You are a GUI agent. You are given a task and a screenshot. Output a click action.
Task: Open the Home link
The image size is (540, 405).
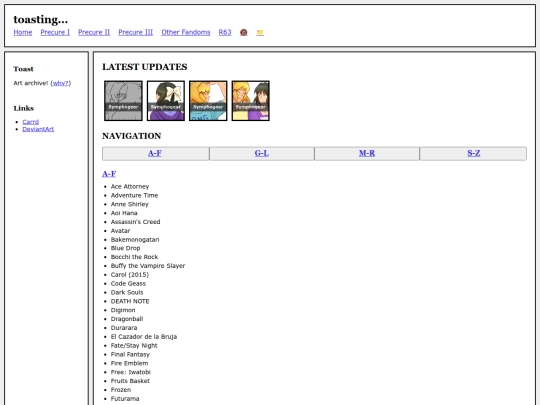23,32
